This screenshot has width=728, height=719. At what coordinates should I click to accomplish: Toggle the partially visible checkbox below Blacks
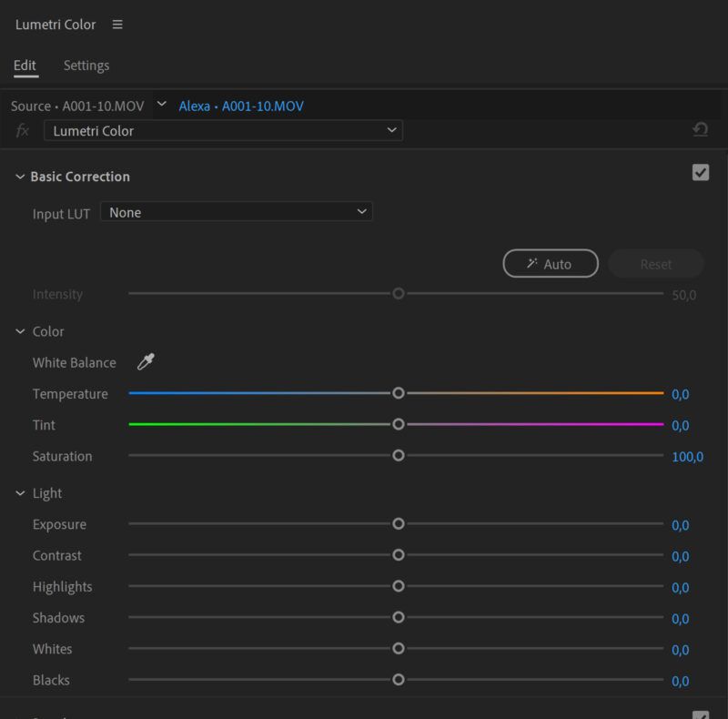click(700, 715)
